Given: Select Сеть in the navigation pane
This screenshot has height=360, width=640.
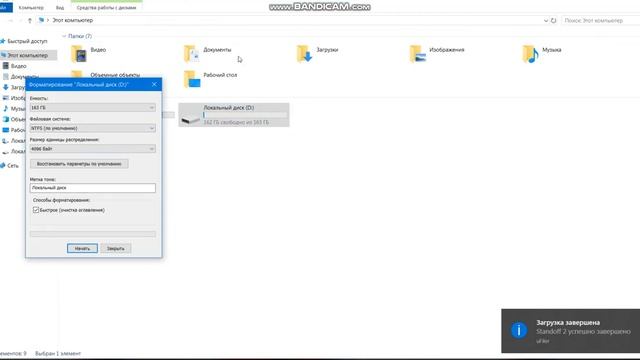Looking at the screenshot, I should coord(13,166).
